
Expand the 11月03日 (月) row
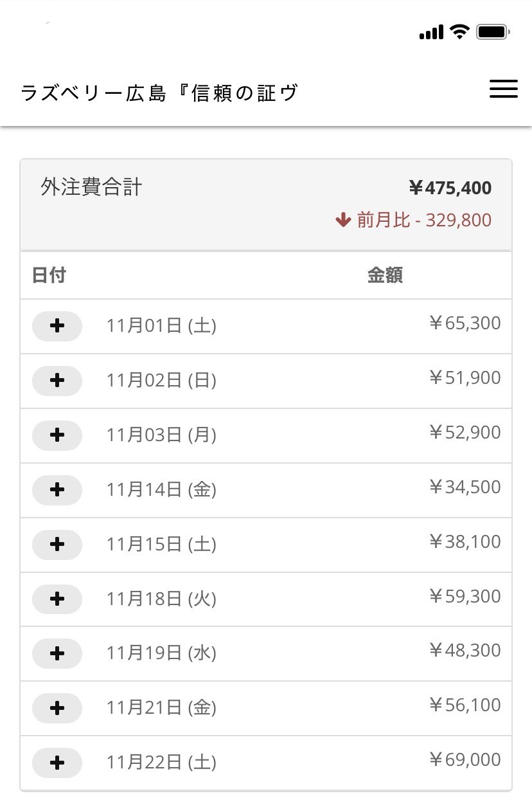tap(57, 435)
